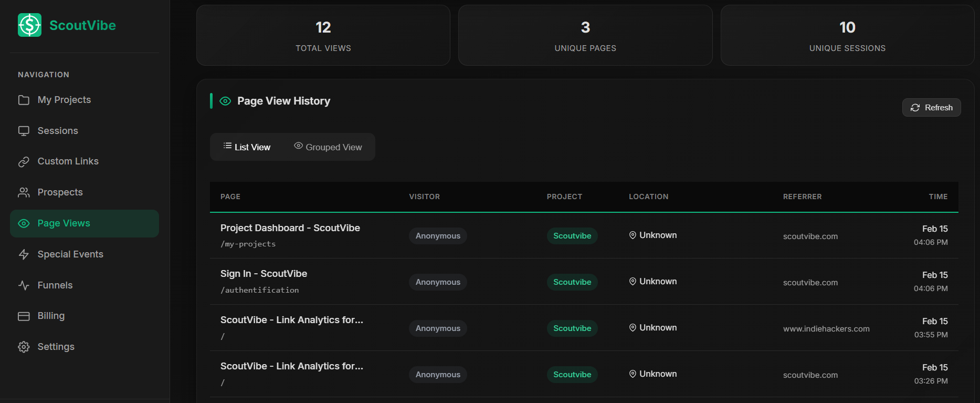This screenshot has height=403, width=980.
Task: Open My Projects in navigation
Action: tap(85, 100)
